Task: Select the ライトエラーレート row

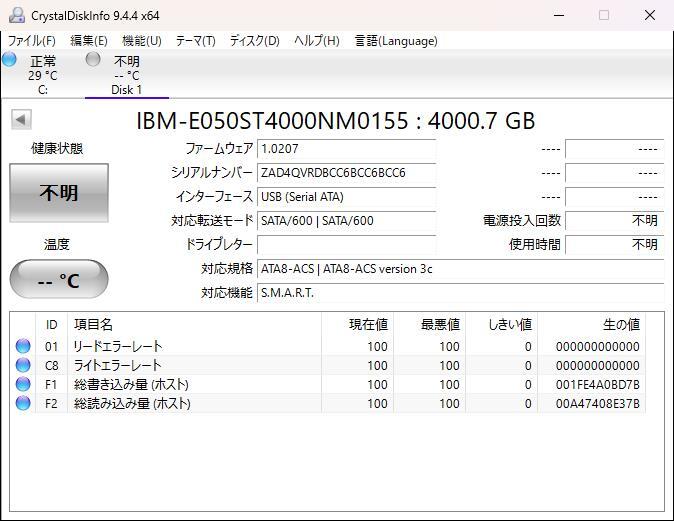Action: (328, 365)
